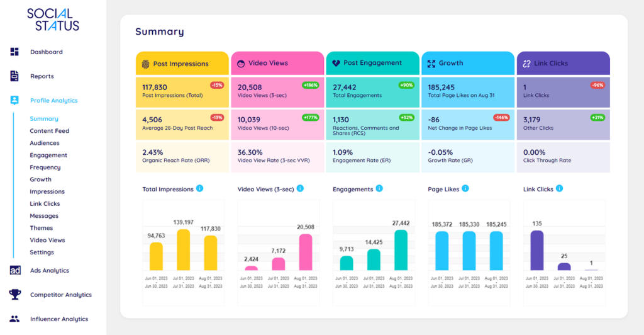Go to Engagement analytics page

tap(48, 155)
